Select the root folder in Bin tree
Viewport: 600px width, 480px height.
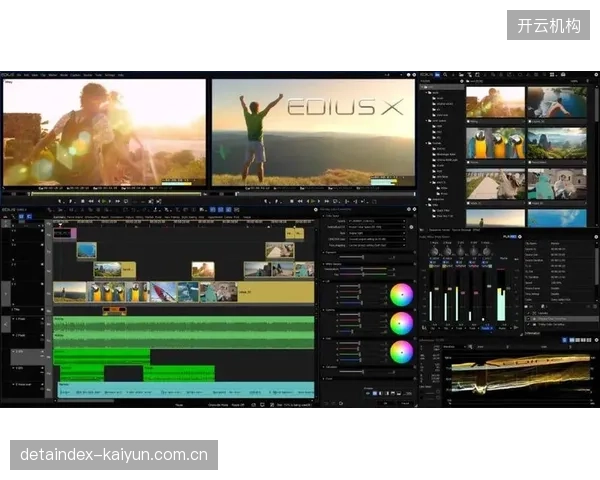pyautogui.click(x=442, y=87)
